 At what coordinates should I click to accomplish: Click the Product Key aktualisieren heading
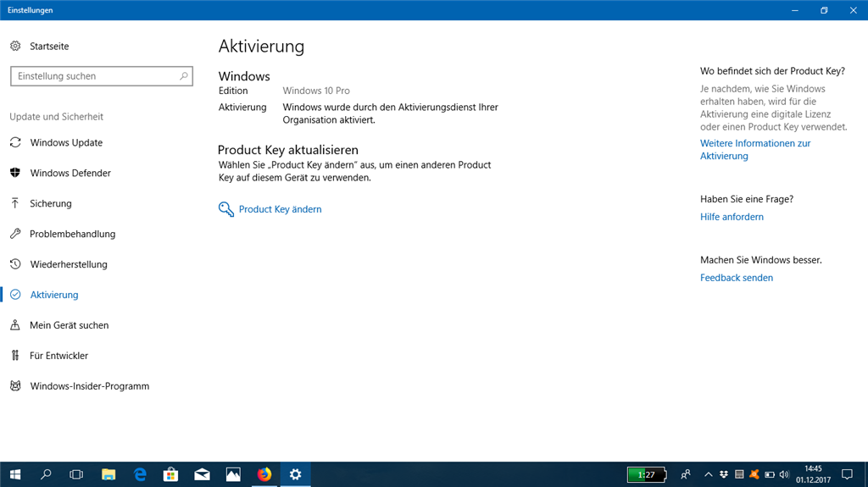tap(288, 149)
